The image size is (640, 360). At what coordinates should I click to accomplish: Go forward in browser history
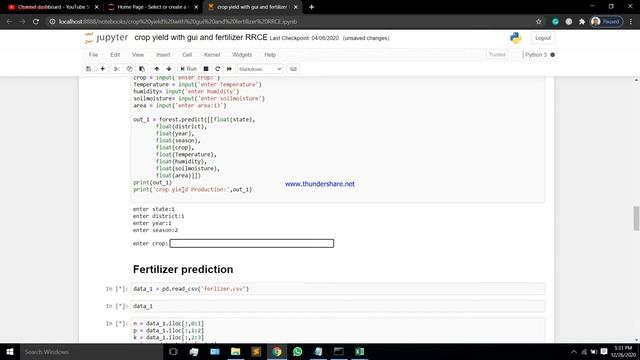point(22,22)
